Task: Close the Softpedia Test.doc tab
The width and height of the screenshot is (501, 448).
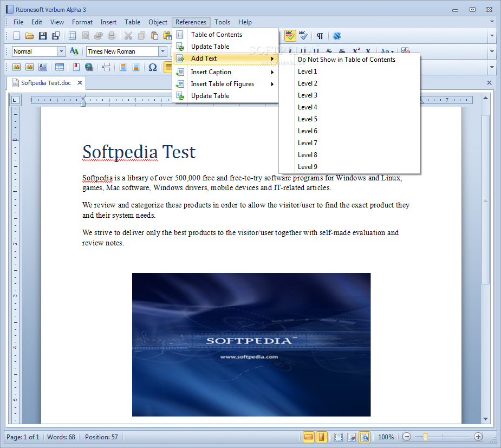Action: [80, 83]
